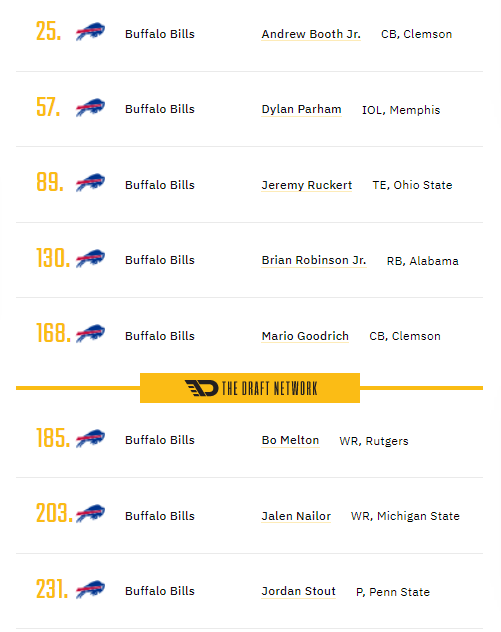Click Bills logo next to pick 25
This screenshot has height=632, width=501.
[90, 31]
